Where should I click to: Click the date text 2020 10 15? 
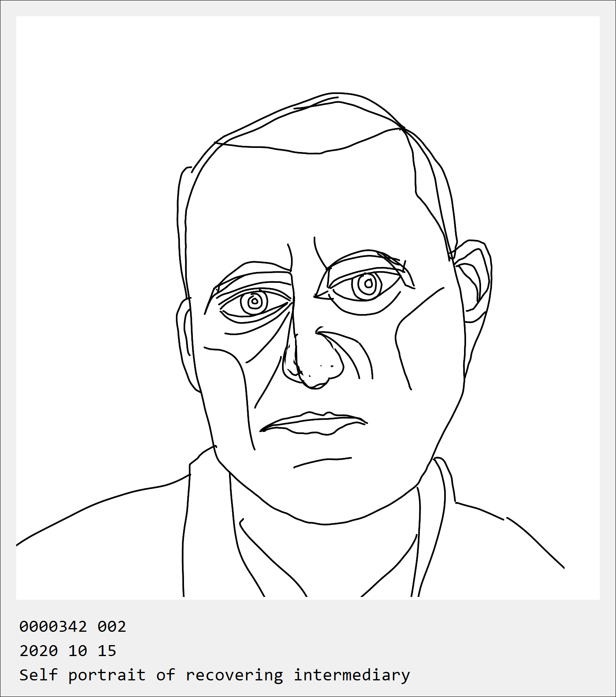pos(68,651)
